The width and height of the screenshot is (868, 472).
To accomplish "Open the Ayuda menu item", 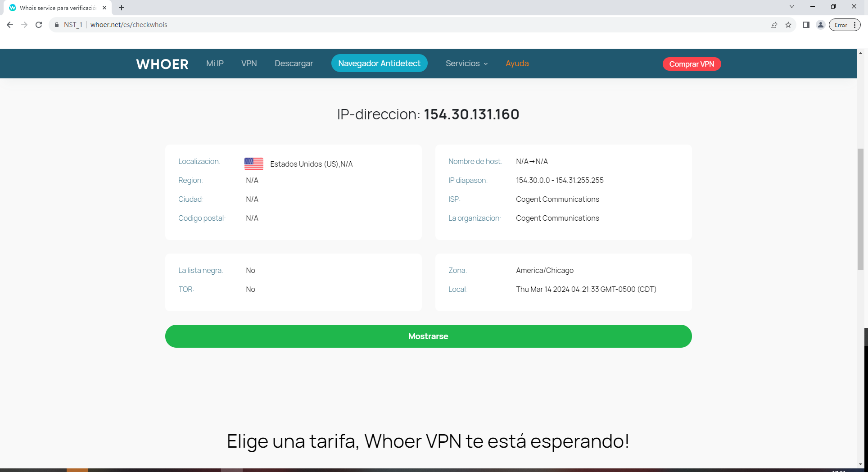I will pyautogui.click(x=517, y=64).
